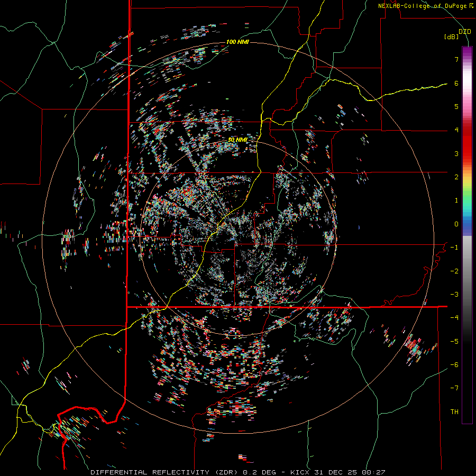Click the "TH" label on color scale
Image resolution: width=476 pixels, height=476 pixels.
point(454,412)
